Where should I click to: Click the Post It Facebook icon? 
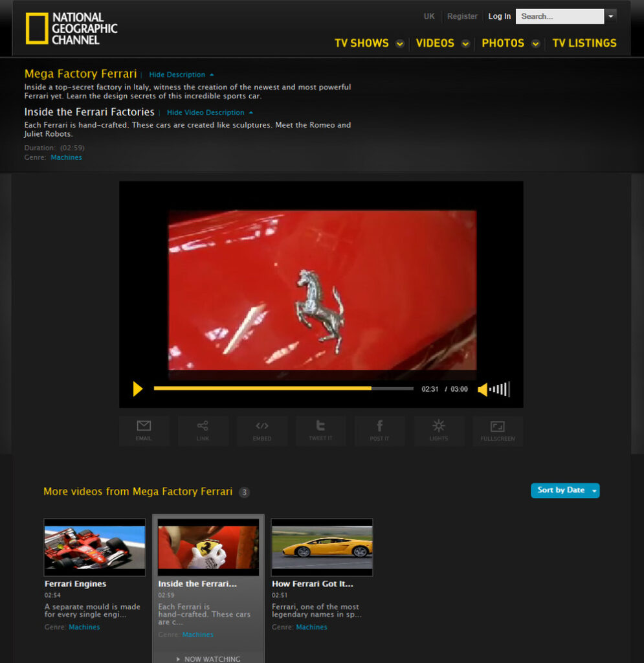[379, 431]
